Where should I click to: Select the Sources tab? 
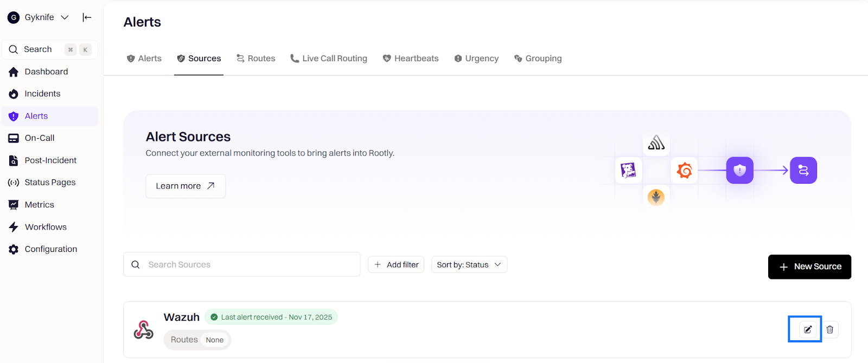point(199,59)
